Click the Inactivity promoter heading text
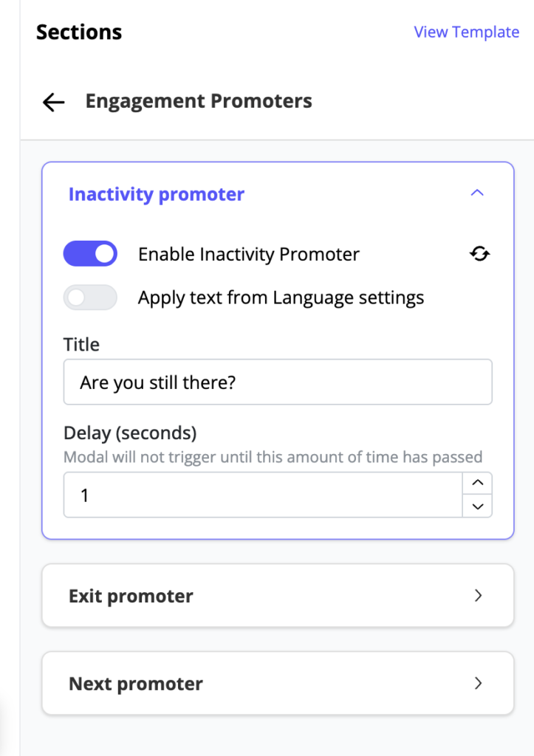Image resolution: width=534 pixels, height=756 pixels. tap(157, 194)
